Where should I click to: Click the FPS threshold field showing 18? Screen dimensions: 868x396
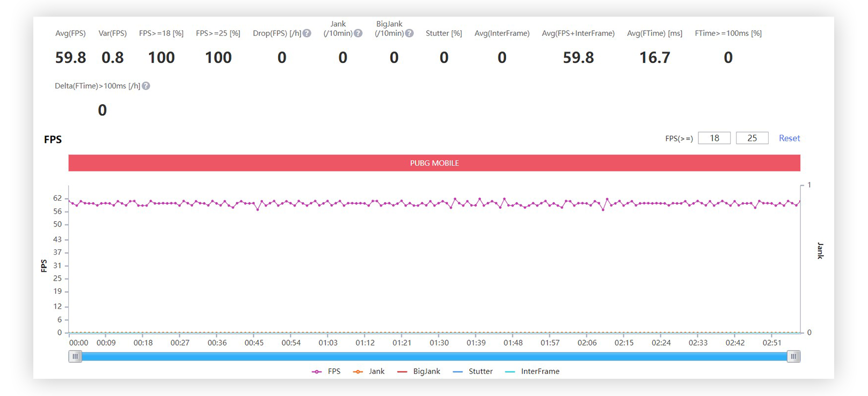714,138
